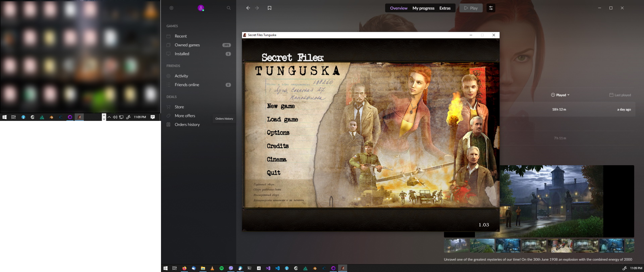644x272 pixels.
Task: Click Task View on the bottom taskbar
Action: (174, 268)
